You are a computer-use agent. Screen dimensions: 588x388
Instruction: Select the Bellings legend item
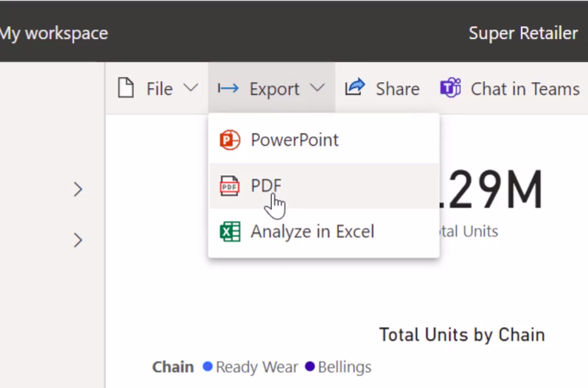point(338,367)
